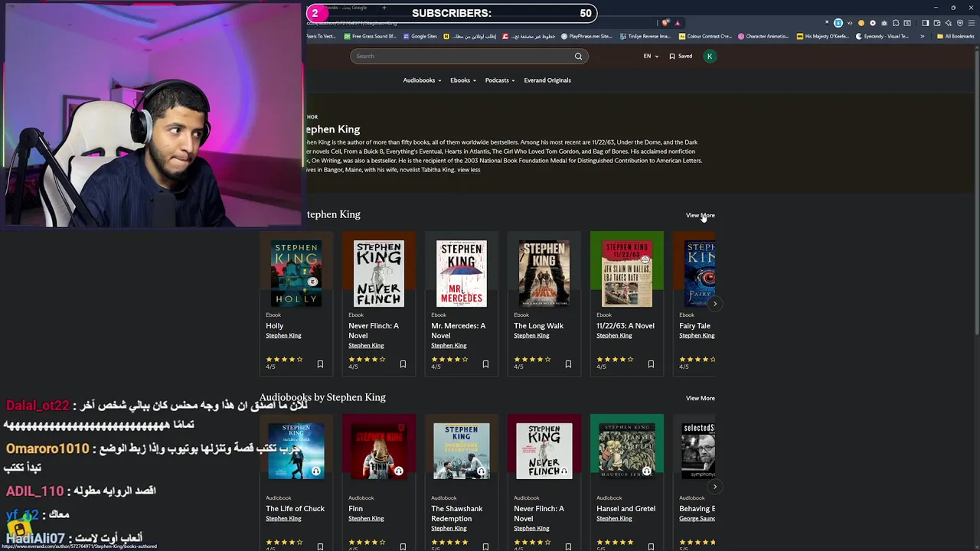Open Everand Originals menu item
This screenshot has height=551, width=980.
pos(547,80)
